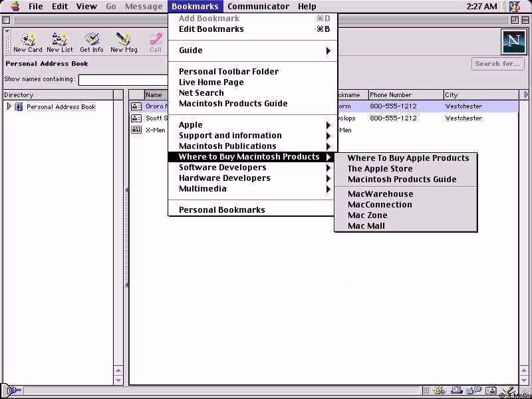Click the application switcher icon beside clock
The height and width of the screenshot is (399, 532).
pyautogui.click(x=514, y=7)
